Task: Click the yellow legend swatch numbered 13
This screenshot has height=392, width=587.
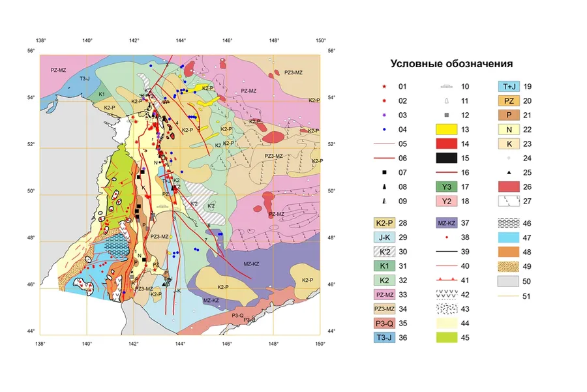Action: pos(445,129)
